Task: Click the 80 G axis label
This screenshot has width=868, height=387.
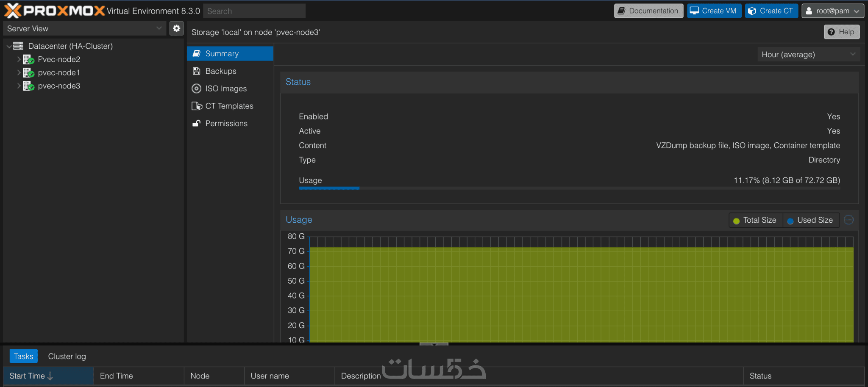Action: (x=296, y=236)
